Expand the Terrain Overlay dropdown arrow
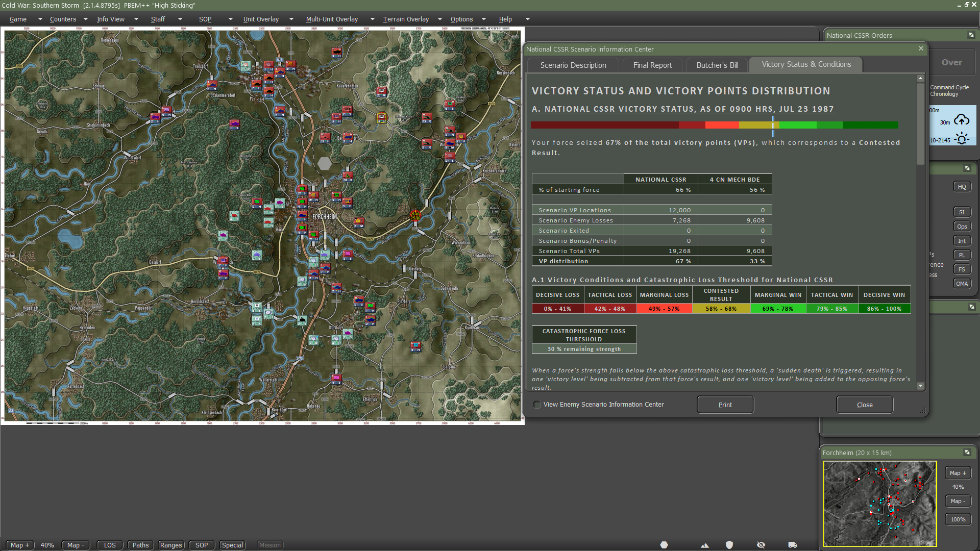This screenshot has width=980, height=551. tap(439, 19)
